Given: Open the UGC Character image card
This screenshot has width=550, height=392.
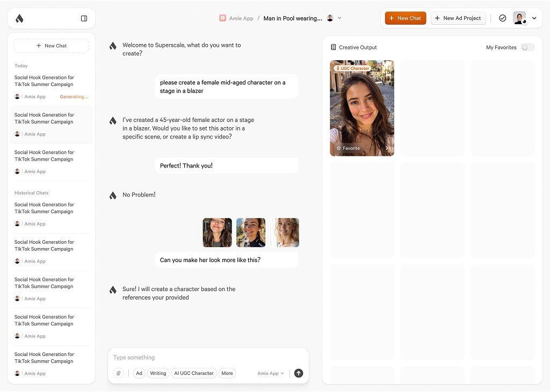Looking at the screenshot, I should 361,108.
